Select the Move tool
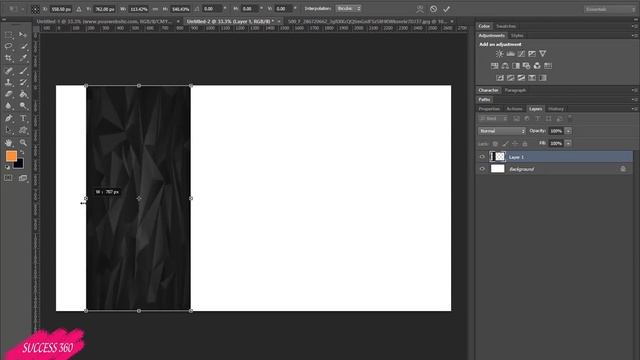 [23, 35]
